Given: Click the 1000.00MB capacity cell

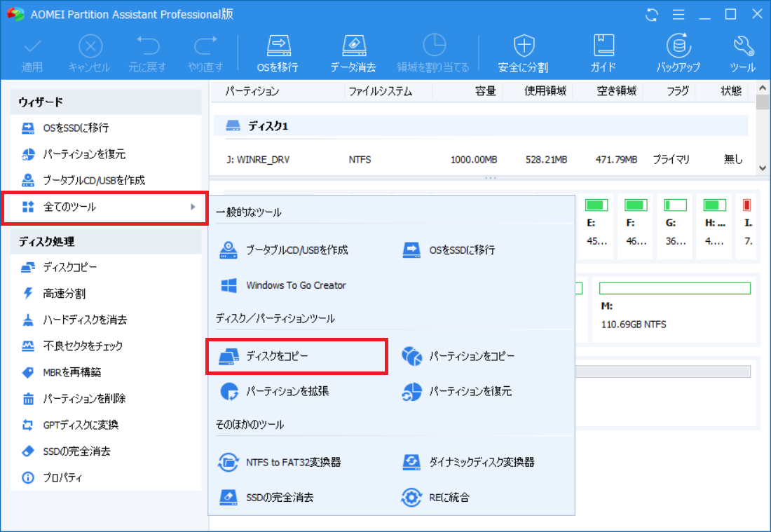Looking at the screenshot, I should (x=474, y=161).
